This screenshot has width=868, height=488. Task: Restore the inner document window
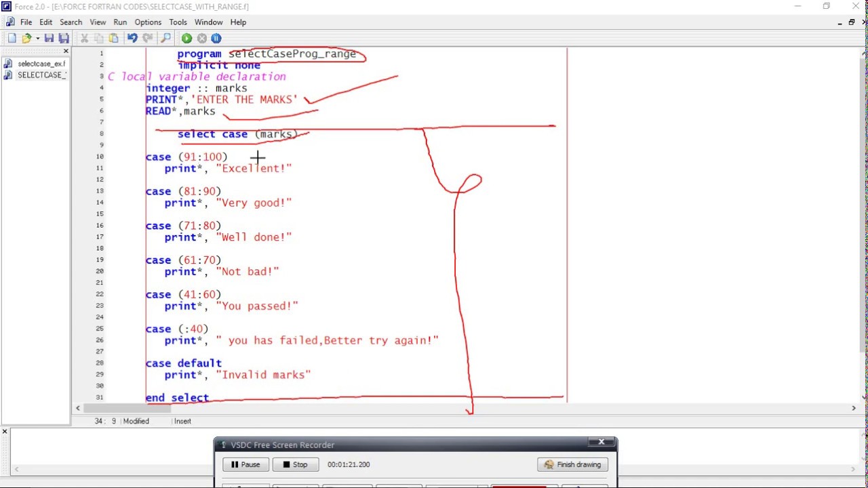[851, 22]
